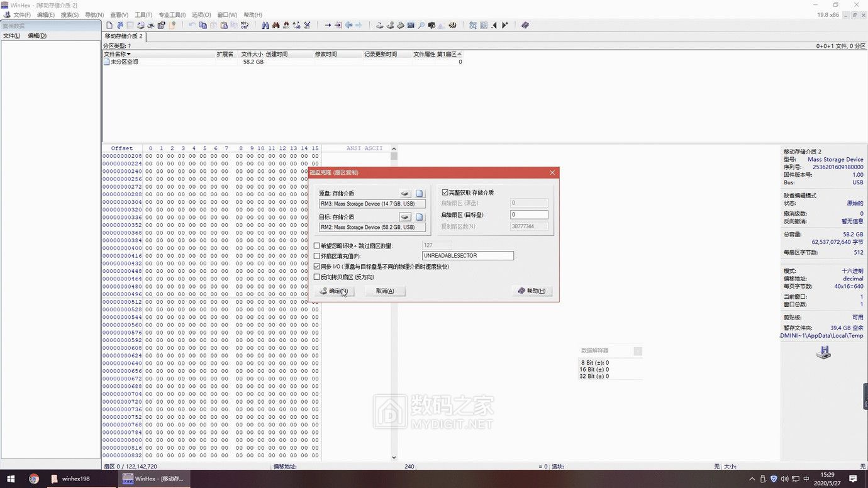The height and width of the screenshot is (488, 868).
Task: Click the WinHex taskbar button
Action: (153, 479)
